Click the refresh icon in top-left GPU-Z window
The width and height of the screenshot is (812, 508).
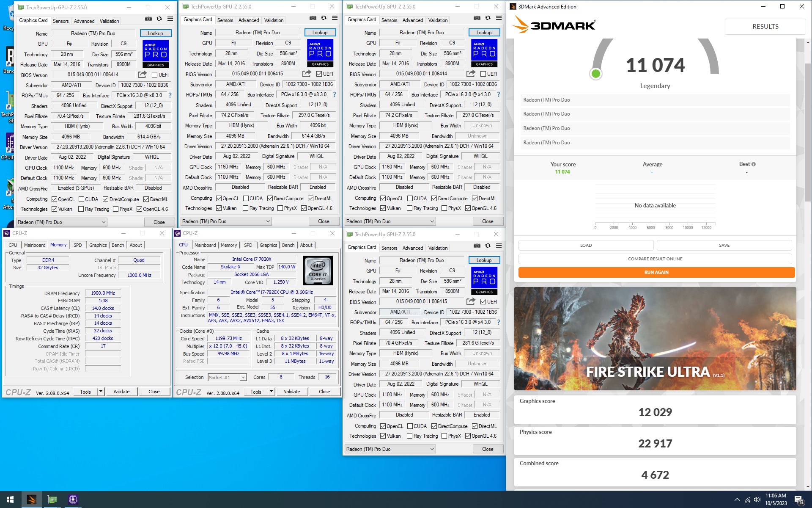tap(159, 19)
